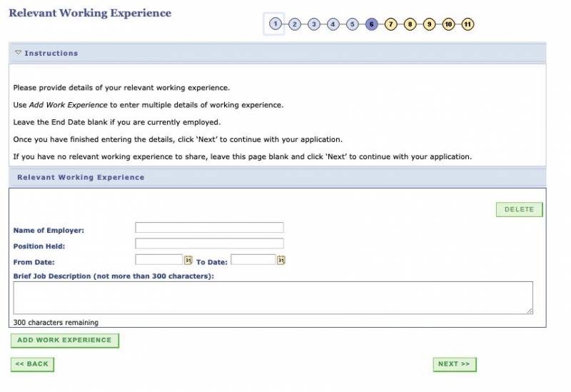Click step 9 circle
Viewport: 571px width, 392px height.
[x=429, y=24]
